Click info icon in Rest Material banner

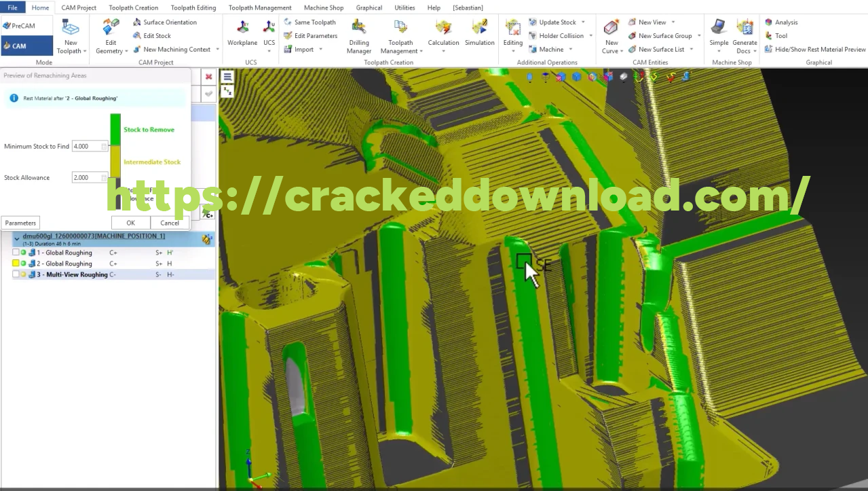14,98
